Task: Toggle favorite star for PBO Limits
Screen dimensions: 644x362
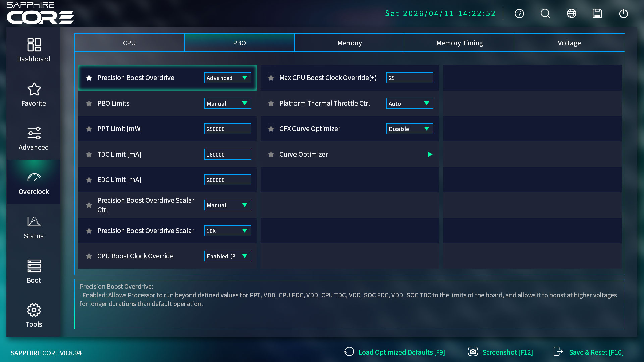Action: (x=89, y=104)
